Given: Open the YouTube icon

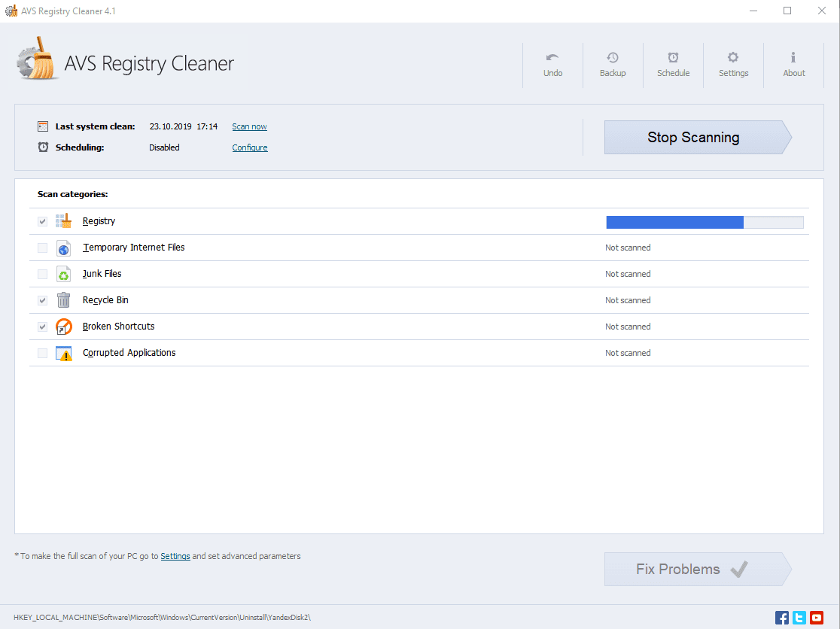Looking at the screenshot, I should (x=817, y=617).
